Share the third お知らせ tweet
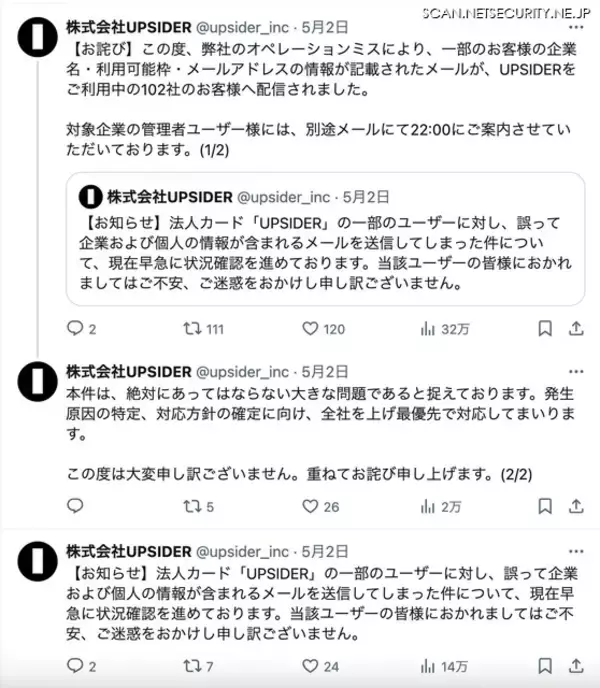Screen dimensions: 600x688 577,665
